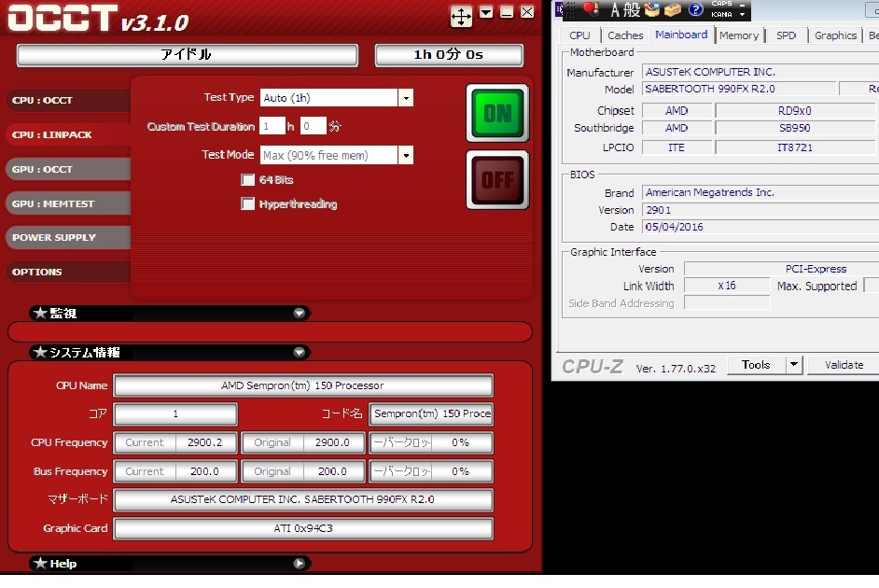Click the star icon beside Help

pyautogui.click(x=40, y=563)
